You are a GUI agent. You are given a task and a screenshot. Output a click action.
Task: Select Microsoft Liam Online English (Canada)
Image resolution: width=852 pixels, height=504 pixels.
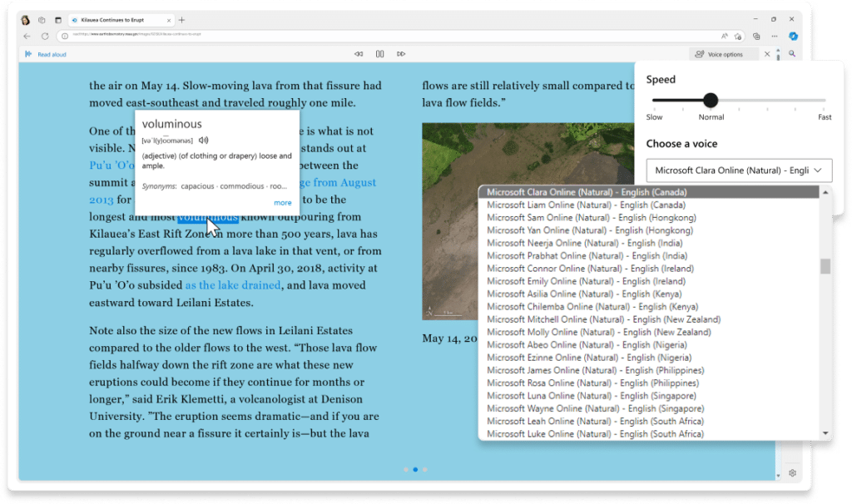coord(649,205)
